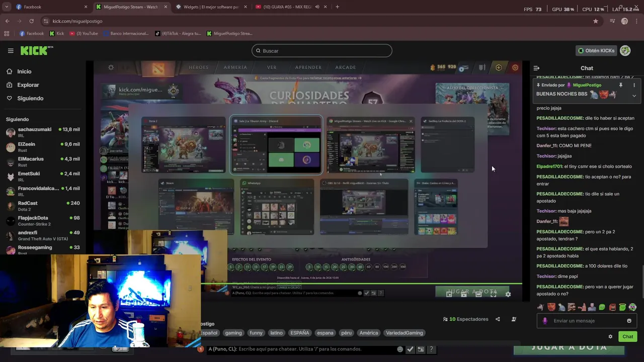Screen dimensions: 644x362
Task: Switch to Widgets browser tab
Action: 211,7
